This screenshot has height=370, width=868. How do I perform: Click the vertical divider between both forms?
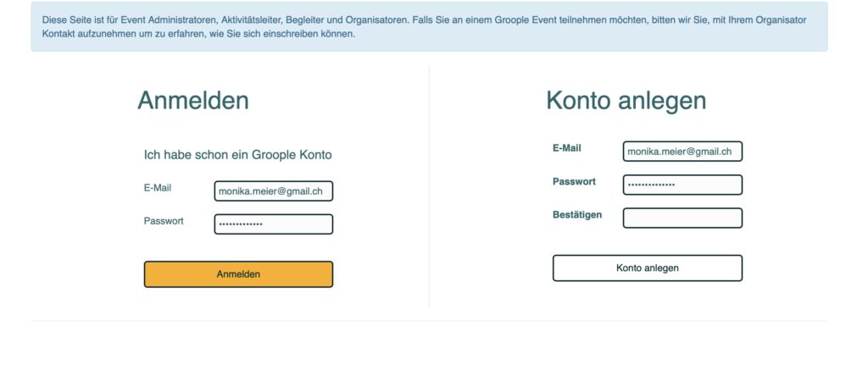click(429, 186)
